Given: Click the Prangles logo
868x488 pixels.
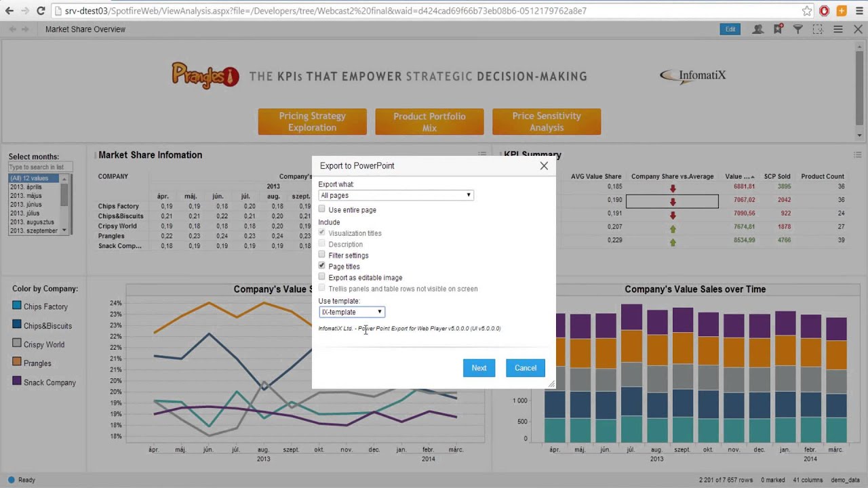Looking at the screenshot, I should tap(205, 75).
